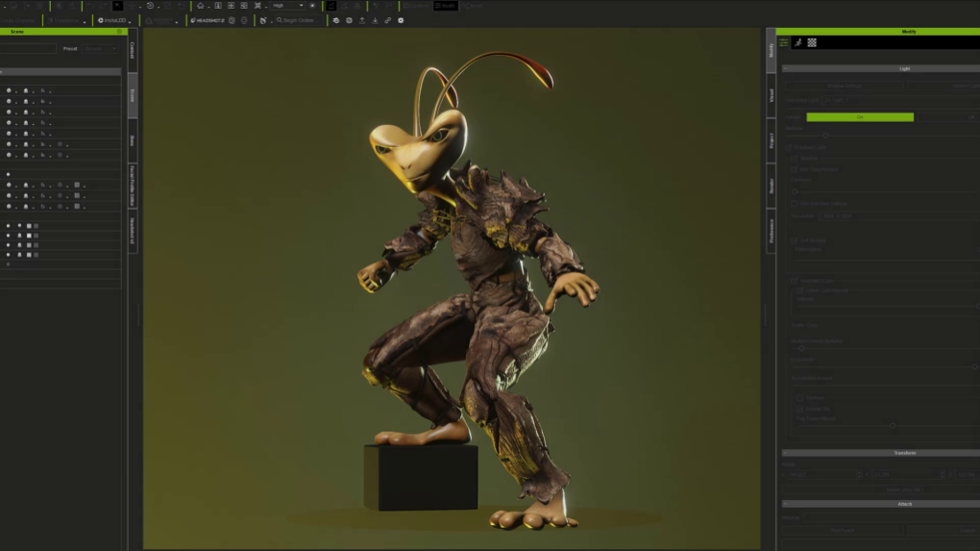The width and height of the screenshot is (980, 551).
Task: Open Shadow Settings
Action: pyautogui.click(x=845, y=86)
